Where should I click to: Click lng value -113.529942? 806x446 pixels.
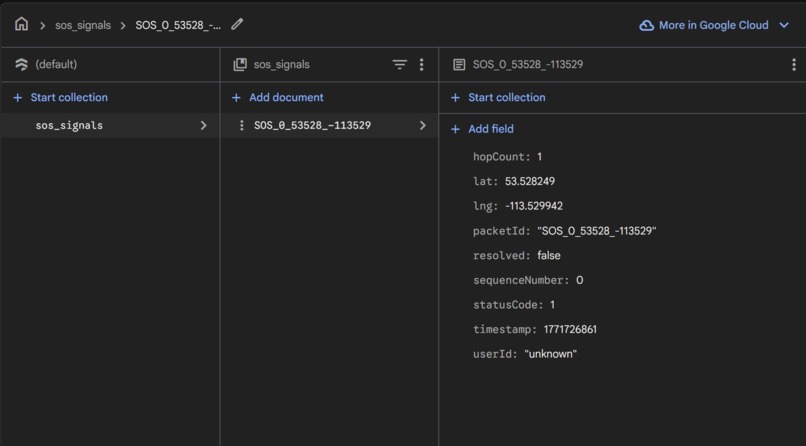[x=534, y=206]
